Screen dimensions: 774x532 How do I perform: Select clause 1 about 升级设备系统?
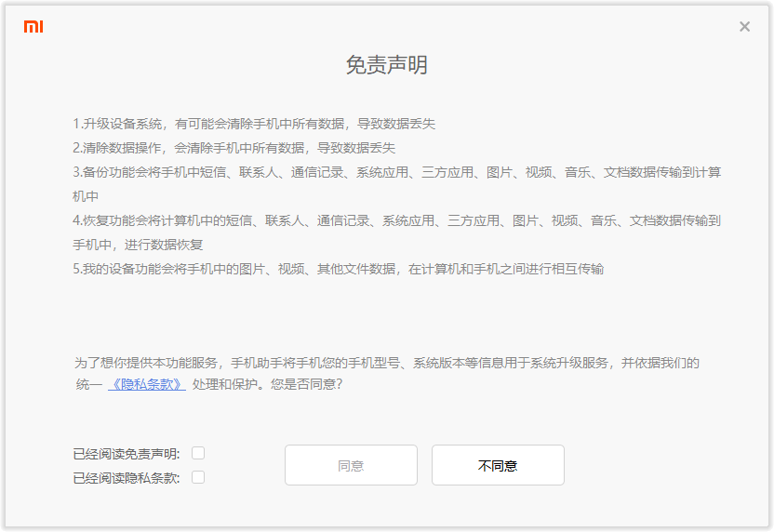coord(254,124)
